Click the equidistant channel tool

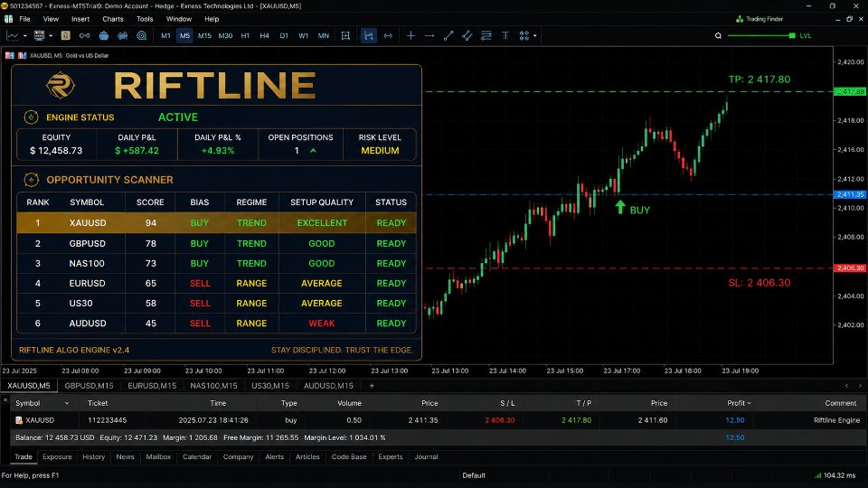467,35
